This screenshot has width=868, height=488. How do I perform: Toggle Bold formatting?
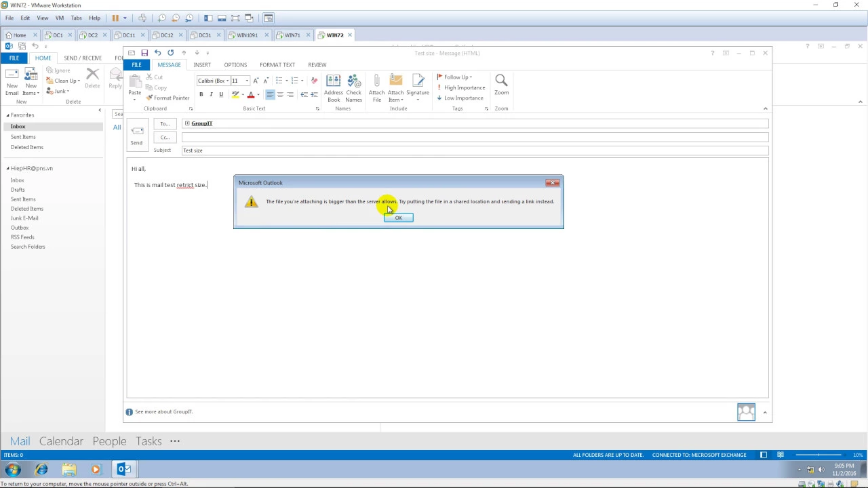pos(201,94)
